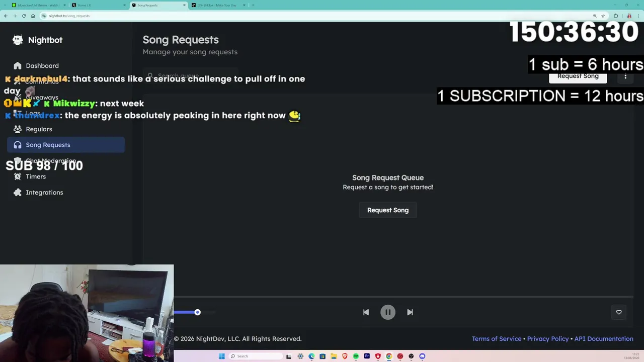Screen dimensions: 644x362
Task: Open Premiere Pro from the taskbar
Action: 367,356
